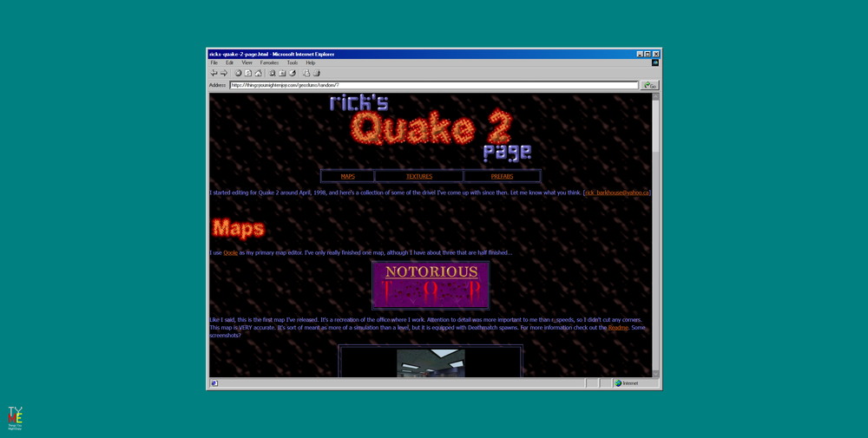Open the Search toolbar icon
The height and width of the screenshot is (438, 868).
click(273, 73)
